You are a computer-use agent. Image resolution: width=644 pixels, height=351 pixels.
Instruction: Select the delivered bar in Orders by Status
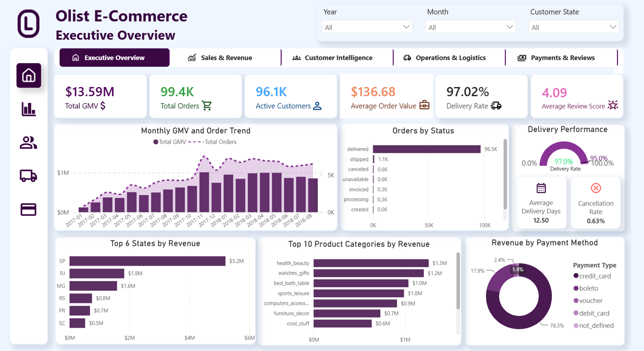(x=427, y=149)
